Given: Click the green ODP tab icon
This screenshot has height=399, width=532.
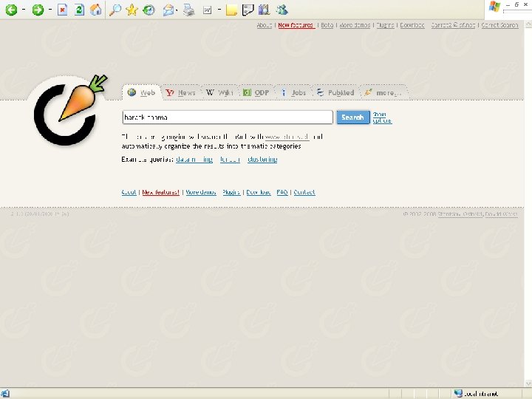Looking at the screenshot, I should [247, 92].
